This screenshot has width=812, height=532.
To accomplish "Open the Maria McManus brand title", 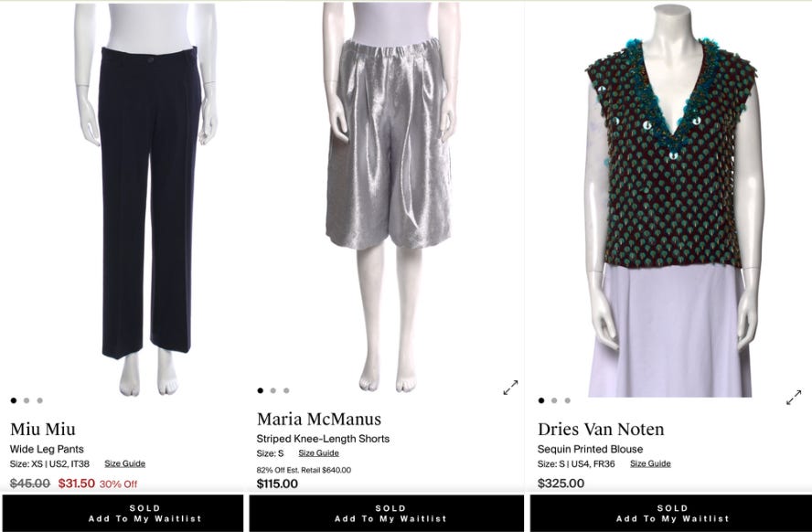I will tap(319, 419).
